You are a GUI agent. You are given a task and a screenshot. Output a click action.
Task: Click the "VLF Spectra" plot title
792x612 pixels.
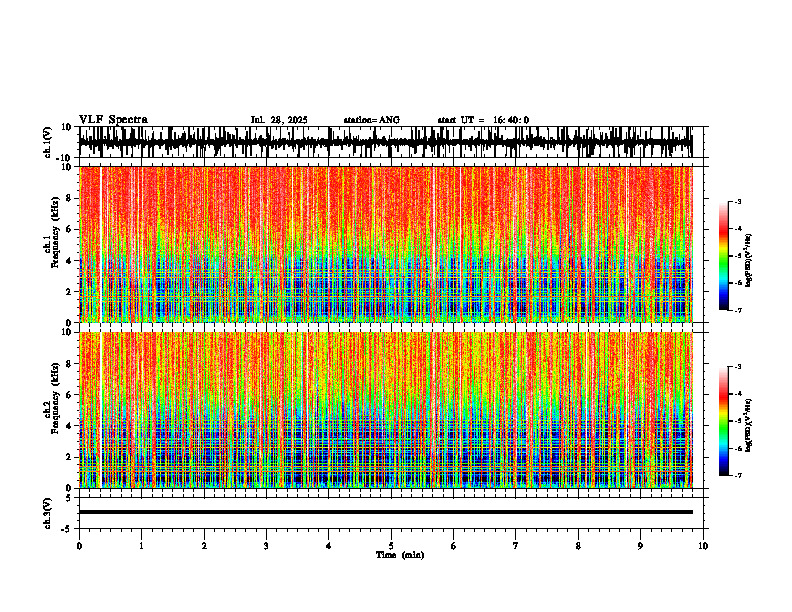(x=113, y=120)
